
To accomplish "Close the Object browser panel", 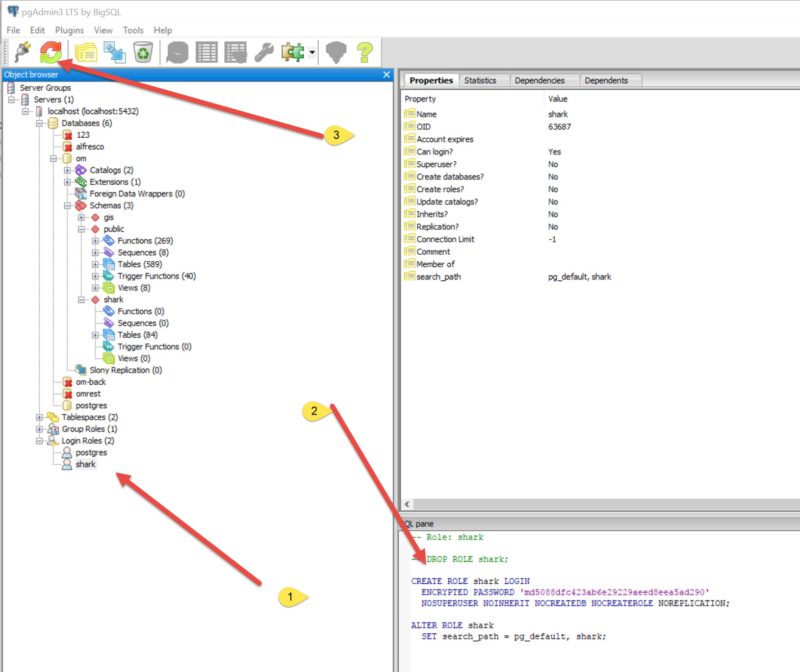I will (x=387, y=75).
